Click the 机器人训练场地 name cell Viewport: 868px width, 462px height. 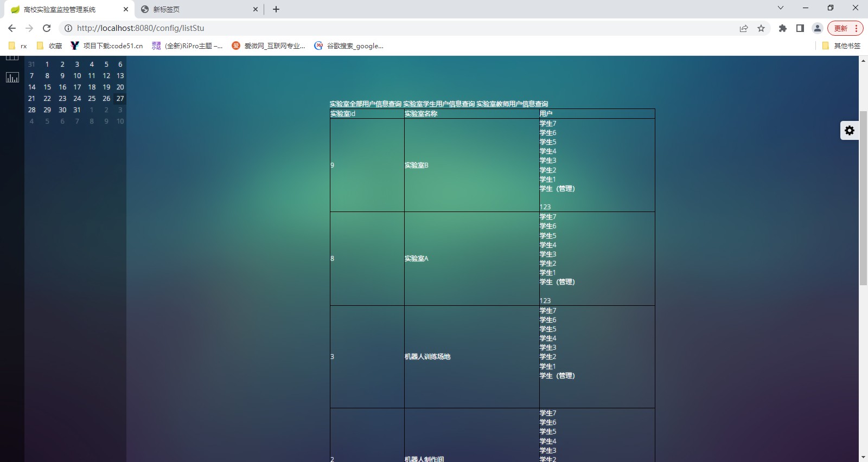(472, 357)
